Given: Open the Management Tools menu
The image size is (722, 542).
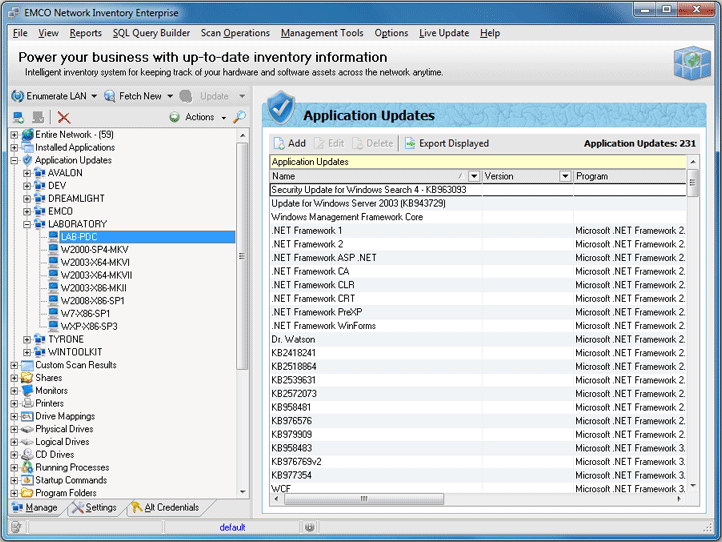Looking at the screenshot, I should 322,33.
